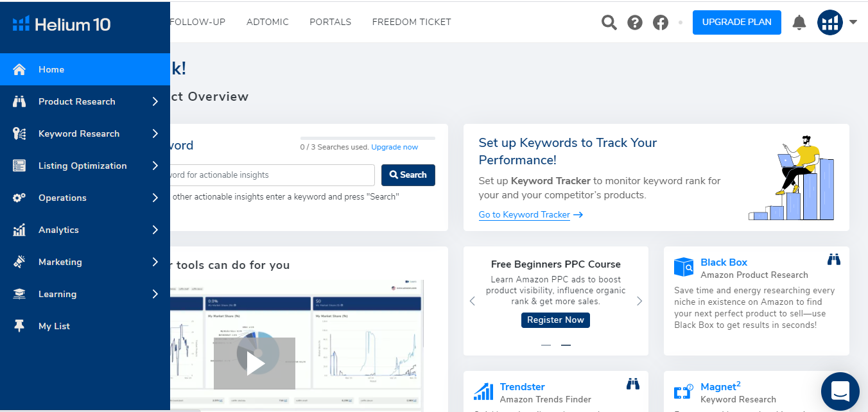Open the help question mark icon
868x412 pixels.
635,22
